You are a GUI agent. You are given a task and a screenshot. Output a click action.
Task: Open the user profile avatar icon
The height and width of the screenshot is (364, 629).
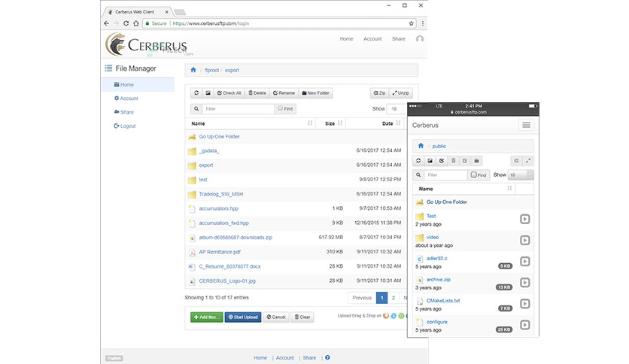[420, 39]
